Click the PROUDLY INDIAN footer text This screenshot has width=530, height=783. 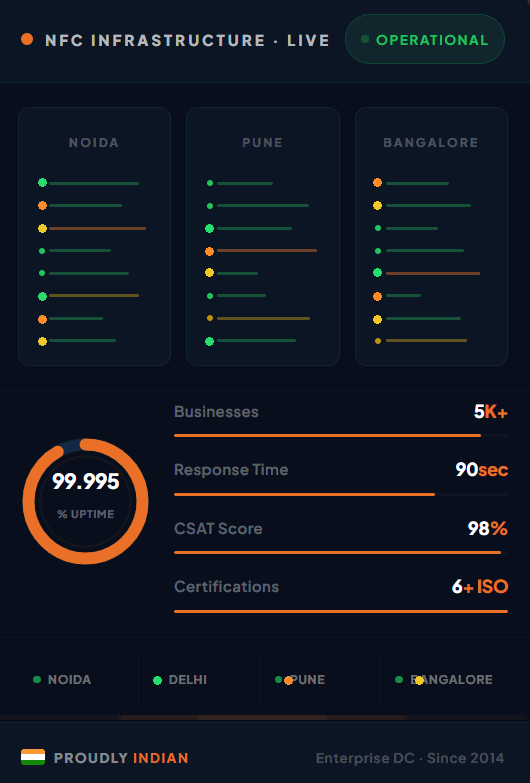point(121,758)
